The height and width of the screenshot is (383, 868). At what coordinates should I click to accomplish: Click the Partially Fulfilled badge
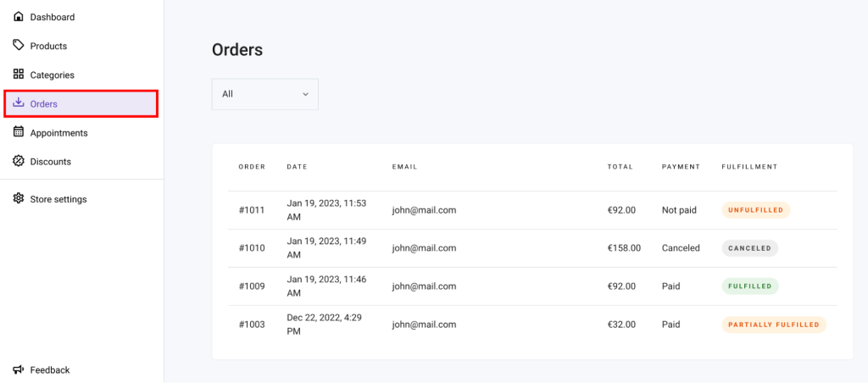pos(773,325)
